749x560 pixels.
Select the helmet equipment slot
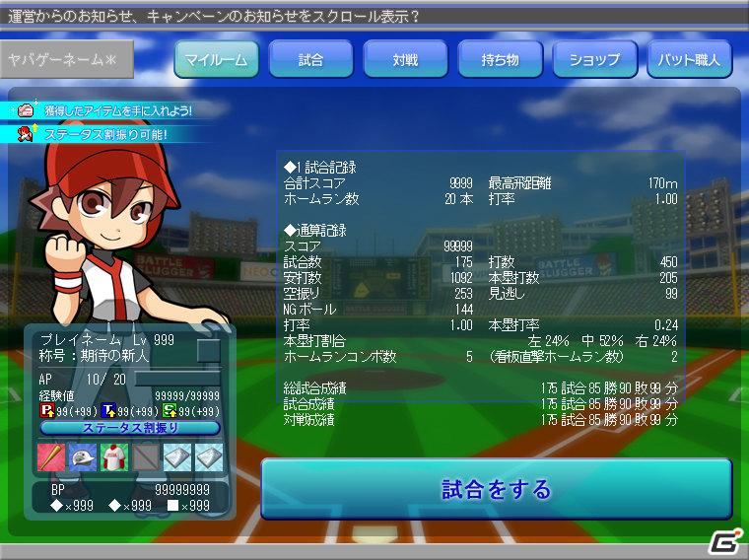click(83, 457)
